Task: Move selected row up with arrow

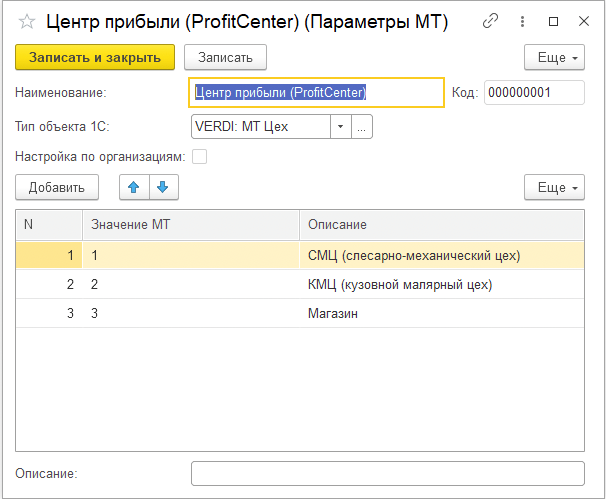Action: (x=133, y=187)
